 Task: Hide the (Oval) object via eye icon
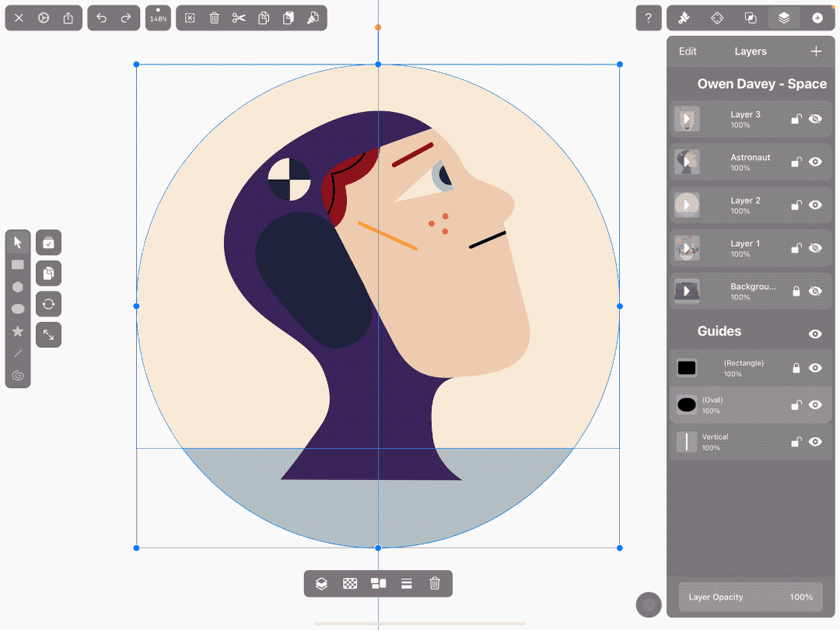click(x=815, y=405)
